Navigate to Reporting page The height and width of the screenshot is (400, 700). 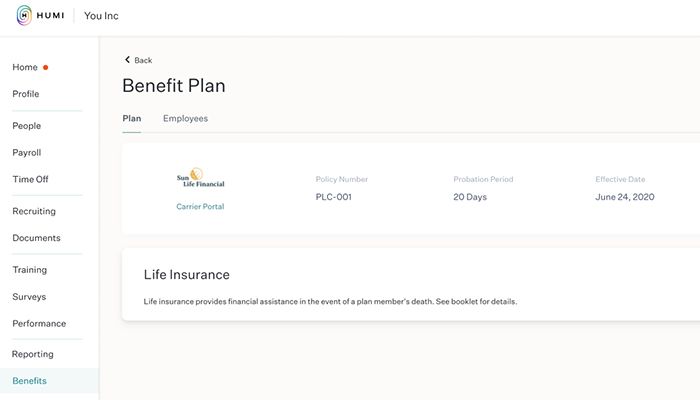pos(33,354)
